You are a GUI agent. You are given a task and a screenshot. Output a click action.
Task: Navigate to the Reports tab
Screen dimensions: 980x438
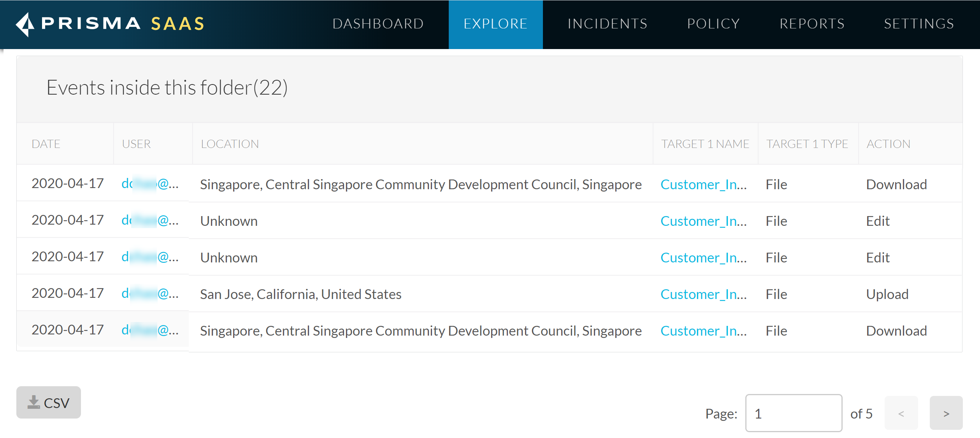click(812, 24)
